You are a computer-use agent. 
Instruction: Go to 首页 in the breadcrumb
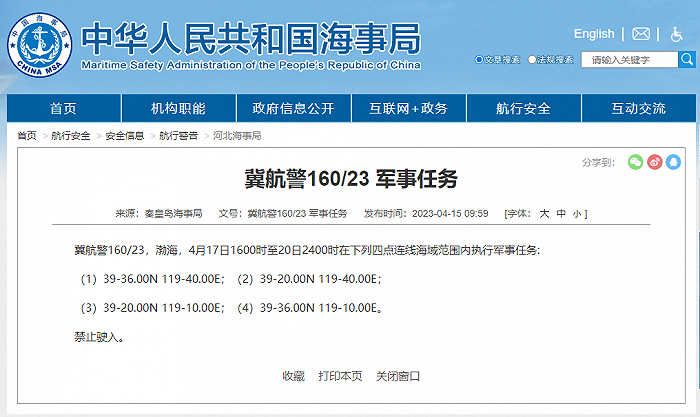click(27, 135)
